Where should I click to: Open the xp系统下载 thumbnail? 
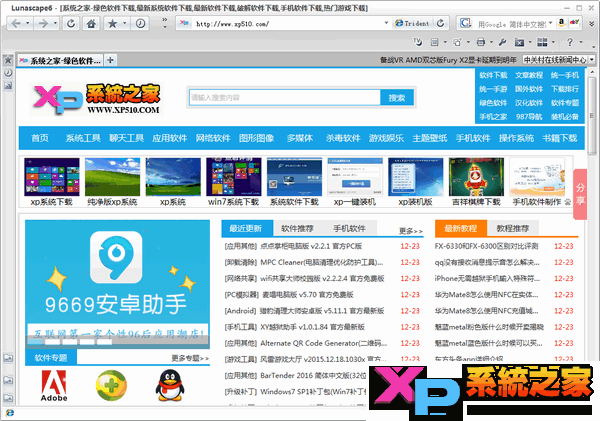click(52, 182)
